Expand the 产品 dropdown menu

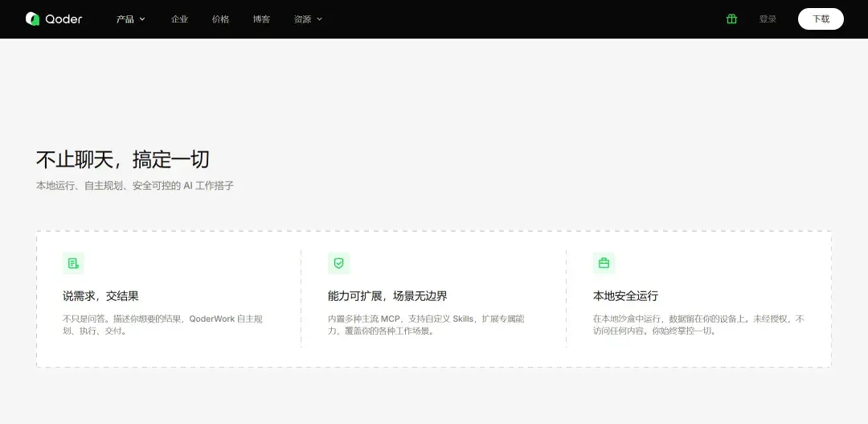tap(131, 19)
